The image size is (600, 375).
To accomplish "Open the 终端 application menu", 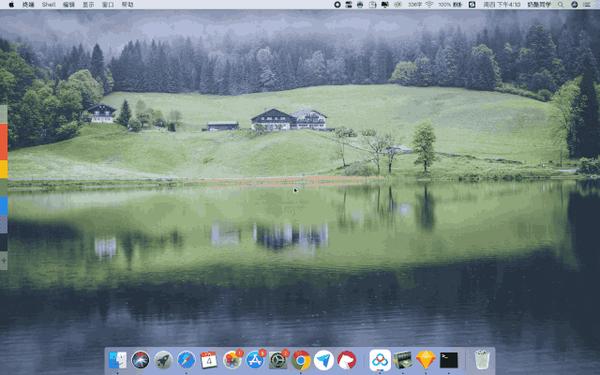I will pos(28,5).
